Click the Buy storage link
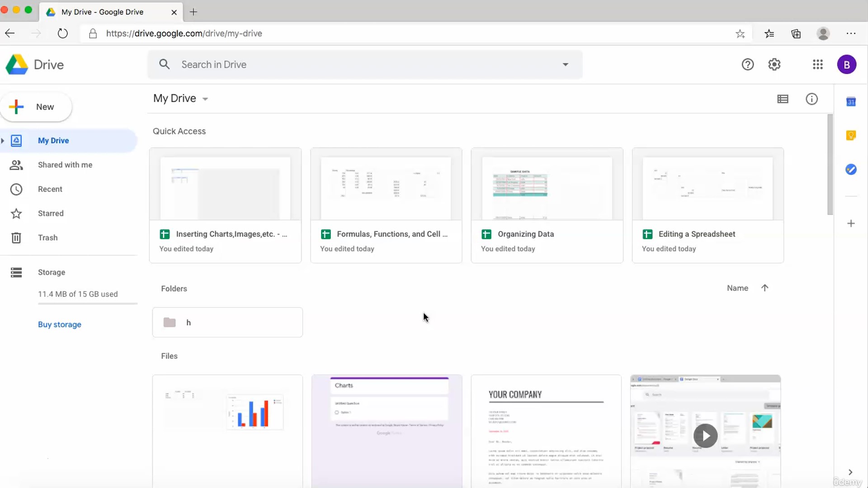The image size is (868, 488). [x=60, y=324]
